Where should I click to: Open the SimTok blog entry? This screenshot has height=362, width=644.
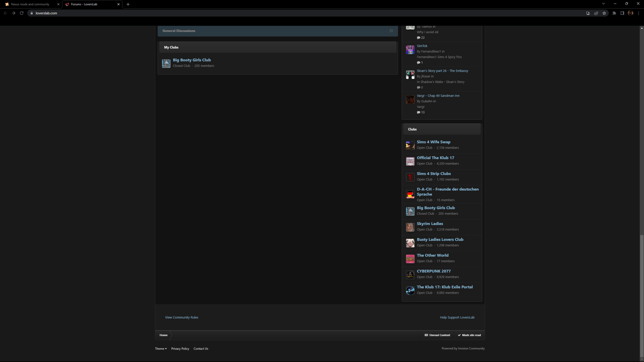click(422, 46)
